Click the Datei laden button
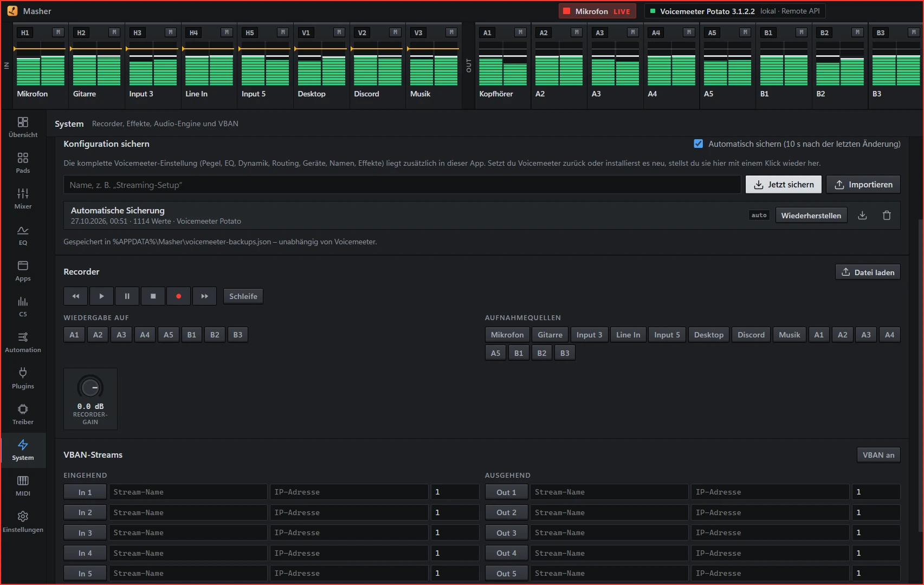 tap(868, 272)
